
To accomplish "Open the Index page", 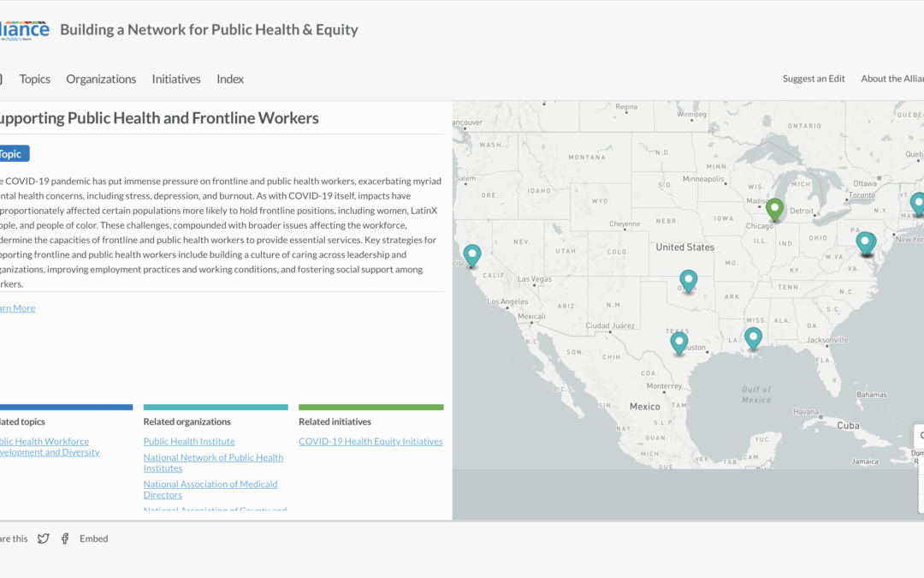I will [x=229, y=79].
